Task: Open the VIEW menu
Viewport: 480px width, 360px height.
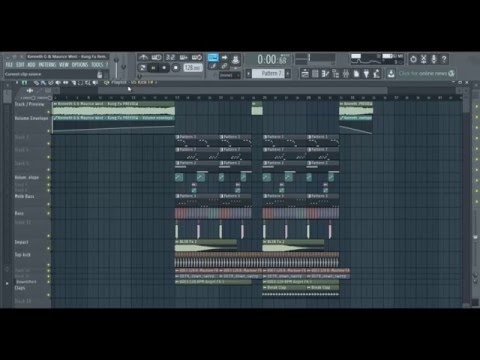Action: pos(64,65)
